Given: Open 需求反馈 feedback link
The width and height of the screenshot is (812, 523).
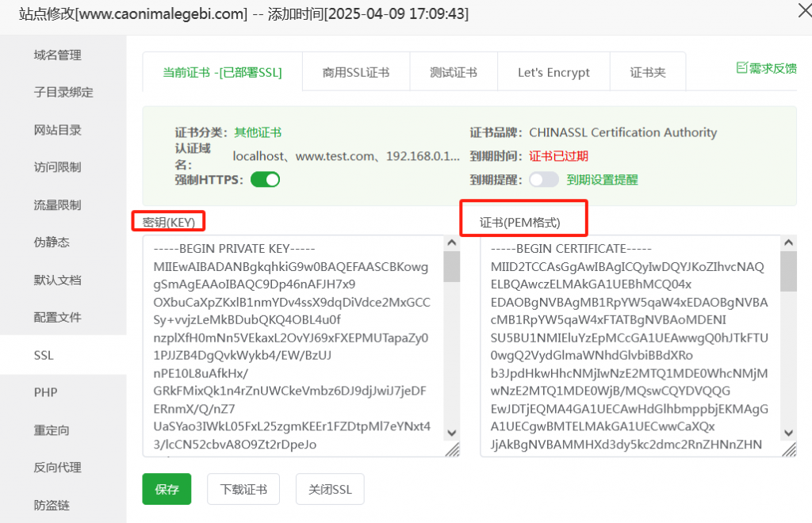Looking at the screenshot, I should pos(767,68).
